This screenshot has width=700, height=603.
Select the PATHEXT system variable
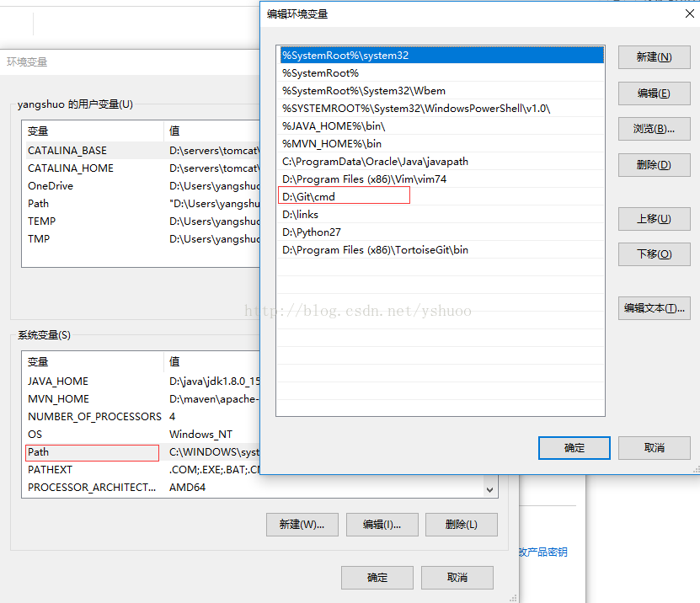(x=142, y=470)
